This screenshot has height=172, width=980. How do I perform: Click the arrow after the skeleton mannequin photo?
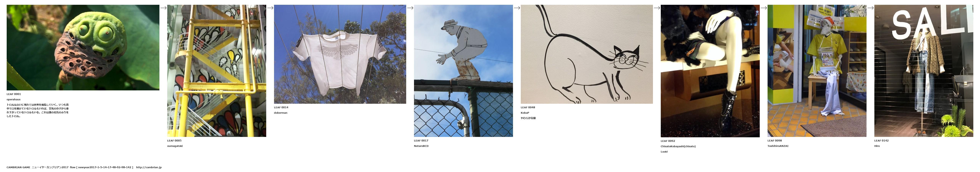click(x=870, y=8)
